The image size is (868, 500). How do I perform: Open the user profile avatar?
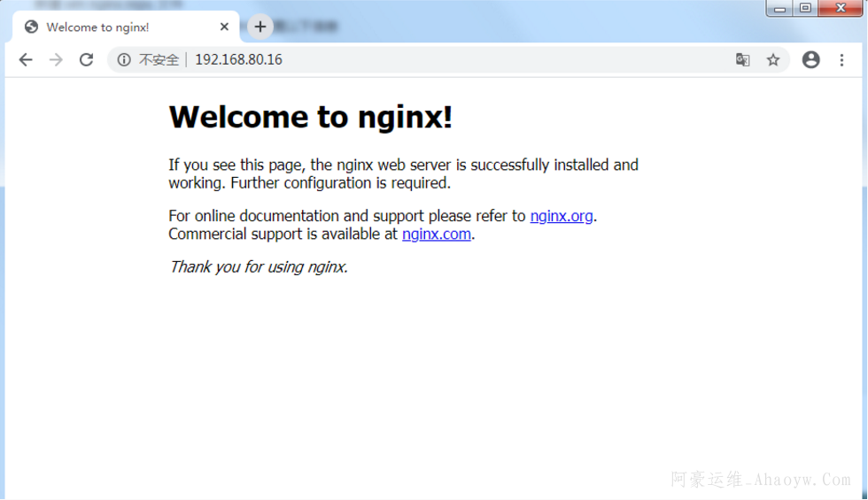click(x=810, y=60)
